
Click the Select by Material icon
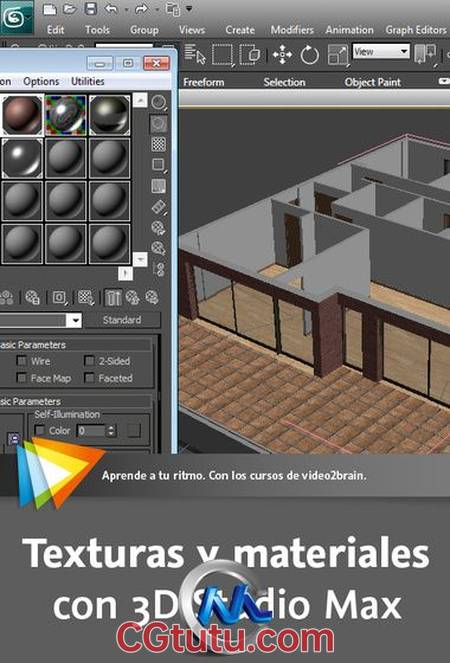pyautogui.click(x=159, y=248)
